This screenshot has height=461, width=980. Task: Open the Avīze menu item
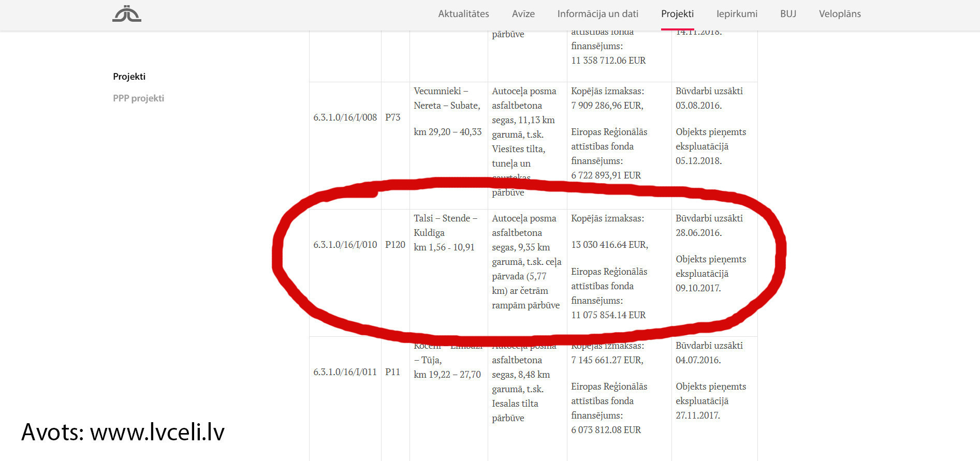coord(523,14)
